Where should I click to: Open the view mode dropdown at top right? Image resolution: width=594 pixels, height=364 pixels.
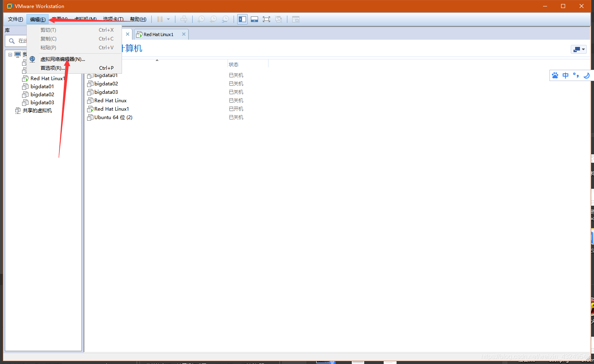pyautogui.click(x=579, y=49)
